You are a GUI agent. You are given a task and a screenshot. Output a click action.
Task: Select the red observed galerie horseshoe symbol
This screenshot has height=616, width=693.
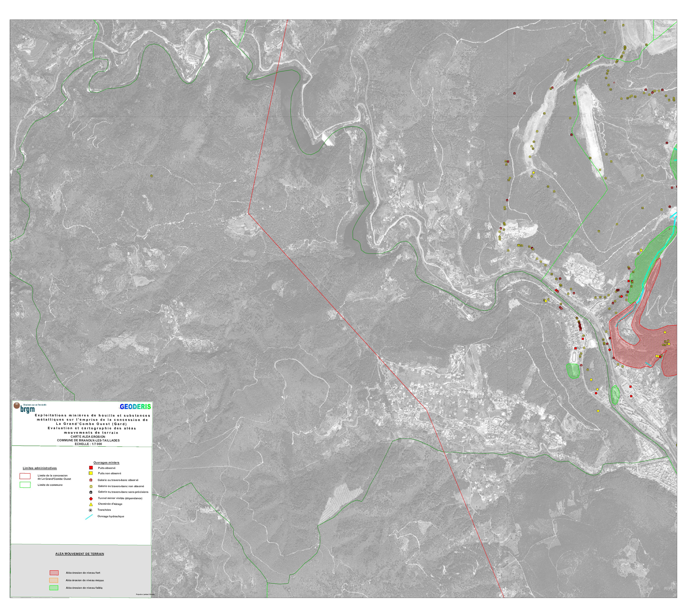point(91,480)
